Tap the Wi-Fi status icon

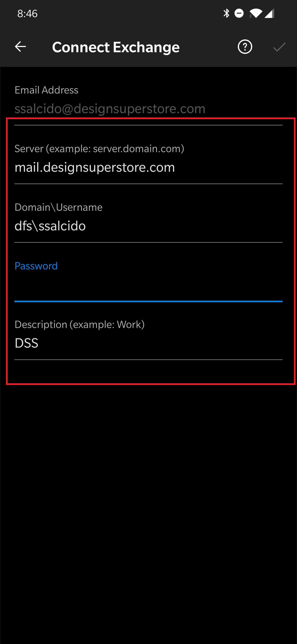point(256,13)
